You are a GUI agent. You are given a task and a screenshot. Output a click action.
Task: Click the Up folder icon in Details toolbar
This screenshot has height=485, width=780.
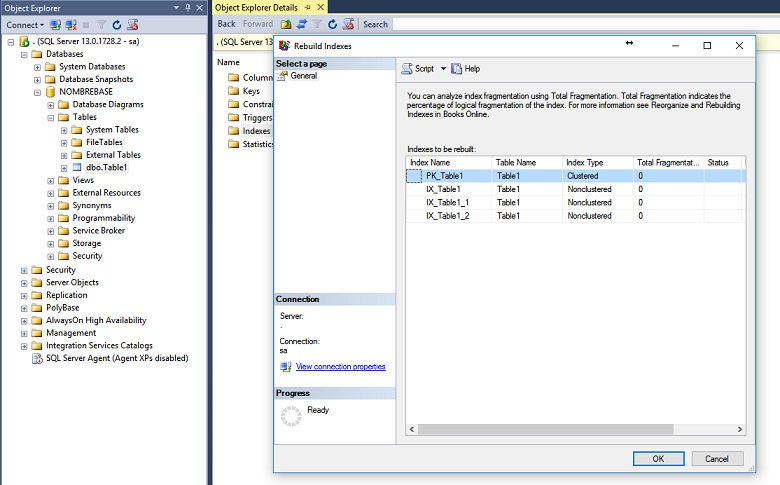click(286, 24)
